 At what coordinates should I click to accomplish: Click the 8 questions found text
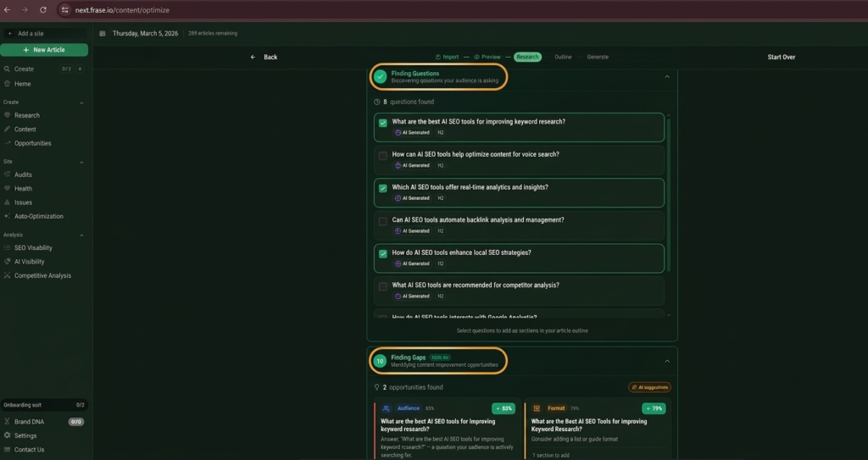[409, 102]
